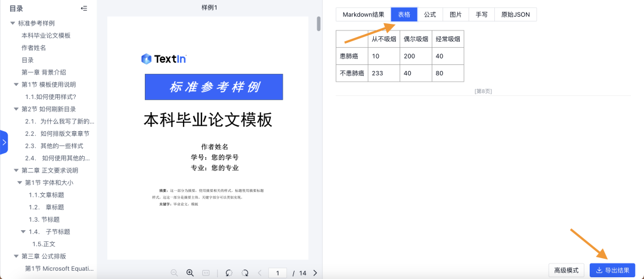Select 作者姓名 in the outline
The height and width of the screenshot is (279, 644).
(x=33, y=48)
